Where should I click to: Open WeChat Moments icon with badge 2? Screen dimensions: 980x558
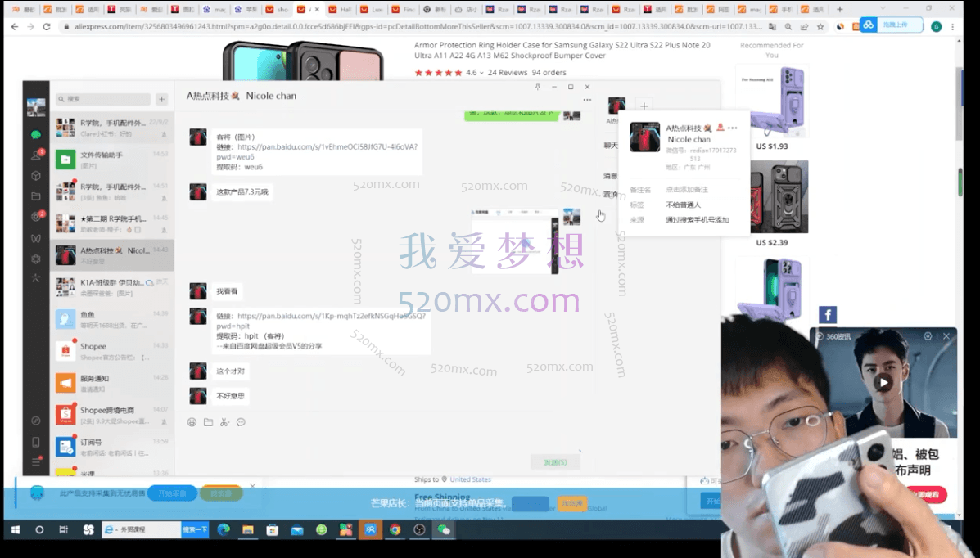(36, 216)
